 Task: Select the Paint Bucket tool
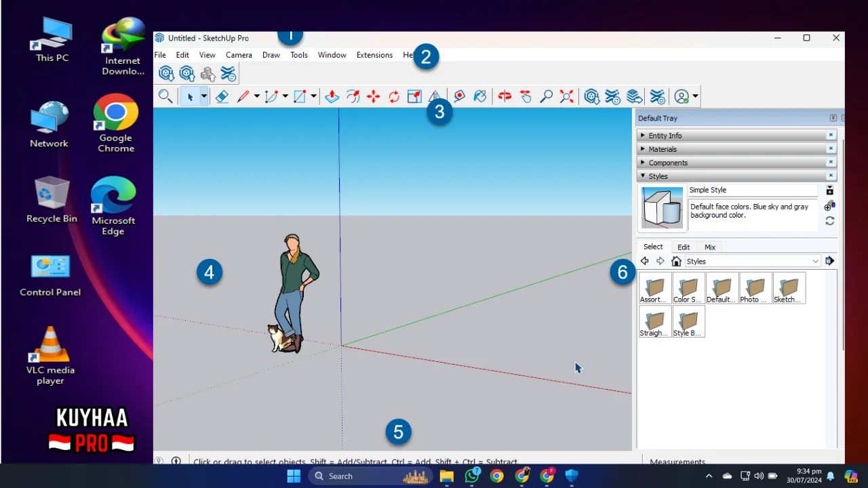480,97
